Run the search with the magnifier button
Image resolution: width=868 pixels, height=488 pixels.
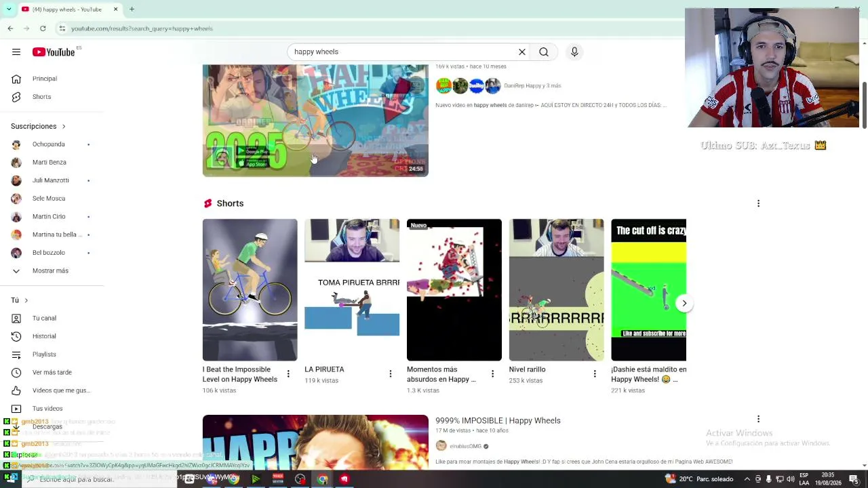pyautogui.click(x=544, y=52)
